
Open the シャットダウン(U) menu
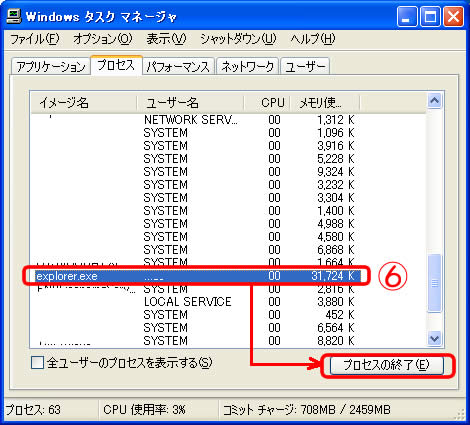pos(238,39)
